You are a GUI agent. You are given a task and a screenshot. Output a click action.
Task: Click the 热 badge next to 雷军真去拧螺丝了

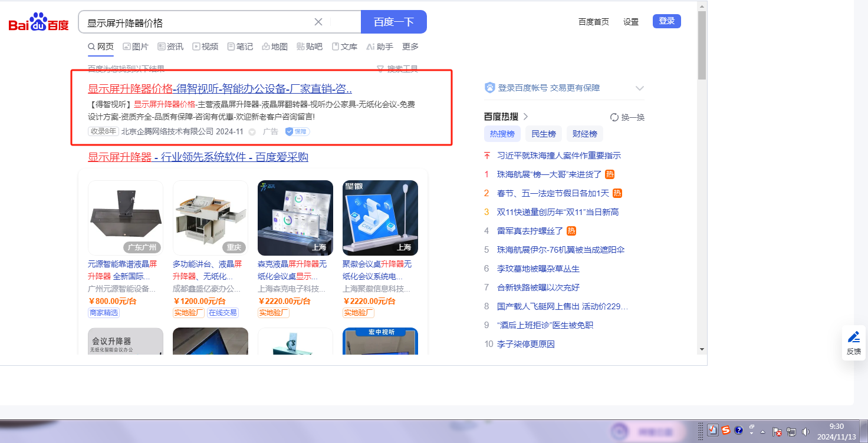click(571, 231)
